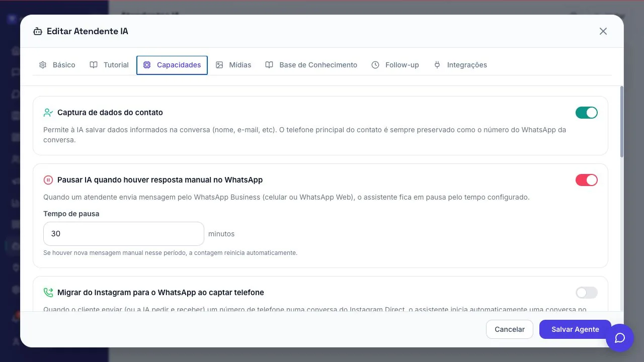The height and width of the screenshot is (362, 644).
Task: Click the Cancelar button
Action: point(510,329)
